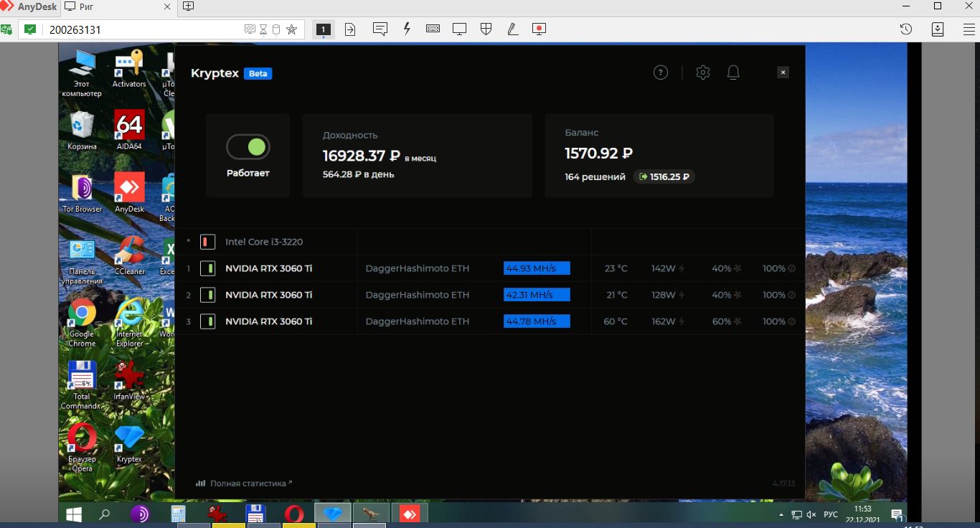Open AnyDesk keyboard settings icon
980x528 pixels.
pyautogui.click(x=433, y=29)
